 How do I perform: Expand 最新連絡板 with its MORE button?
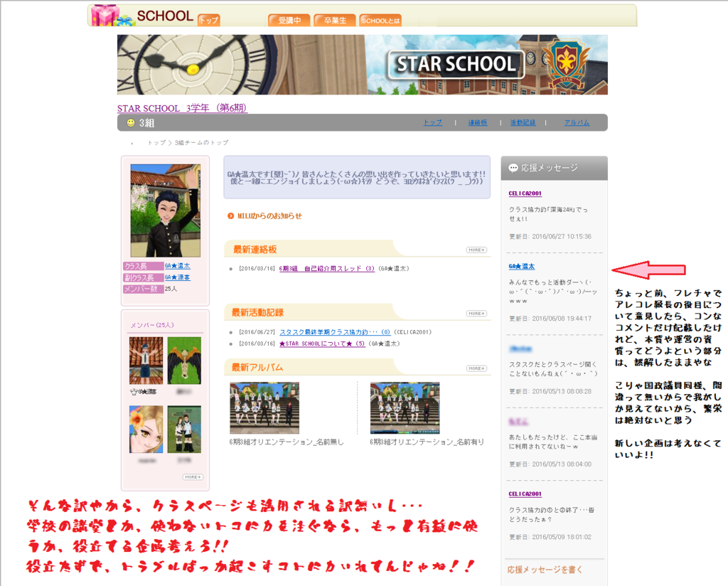click(x=476, y=250)
